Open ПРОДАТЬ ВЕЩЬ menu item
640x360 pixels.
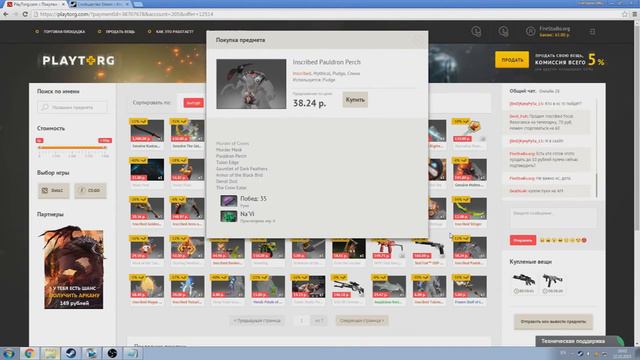coord(120,31)
